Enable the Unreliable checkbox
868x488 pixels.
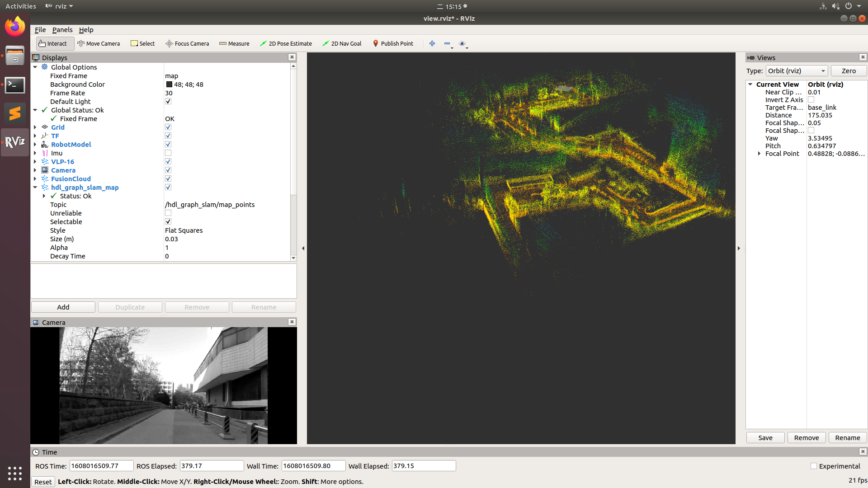(x=168, y=213)
